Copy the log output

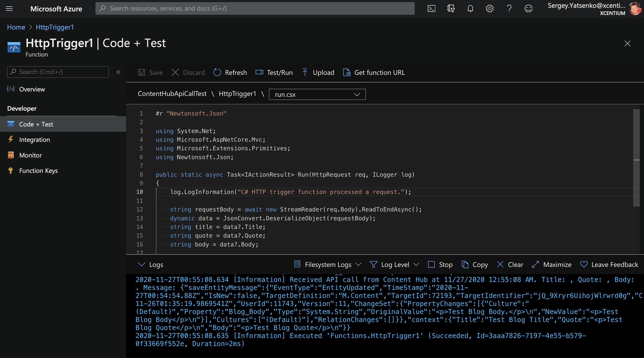[475, 264]
